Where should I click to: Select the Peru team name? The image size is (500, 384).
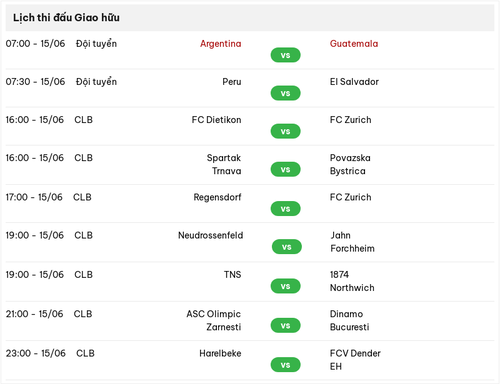(x=232, y=82)
